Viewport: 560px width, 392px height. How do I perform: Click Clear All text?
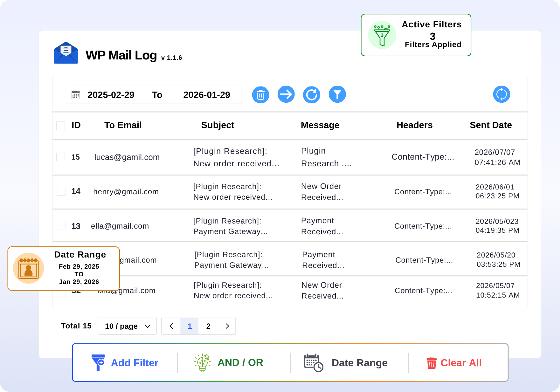(461, 363)
